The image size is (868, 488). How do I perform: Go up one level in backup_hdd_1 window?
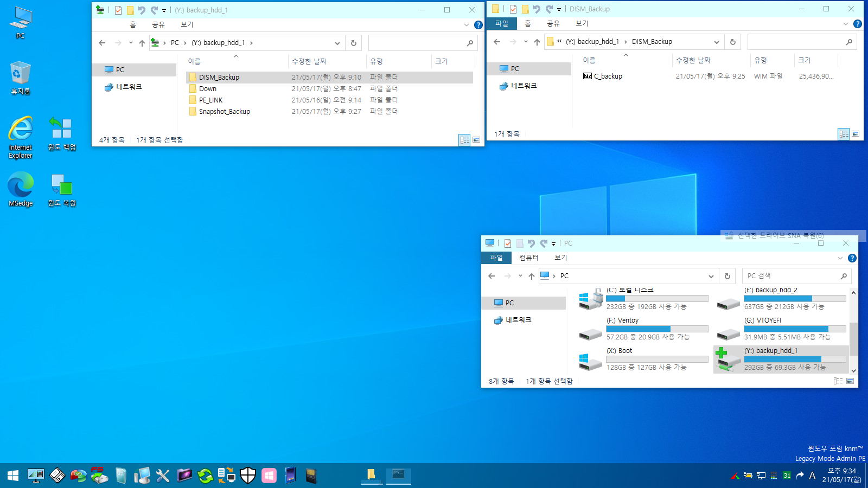[142, 43]
